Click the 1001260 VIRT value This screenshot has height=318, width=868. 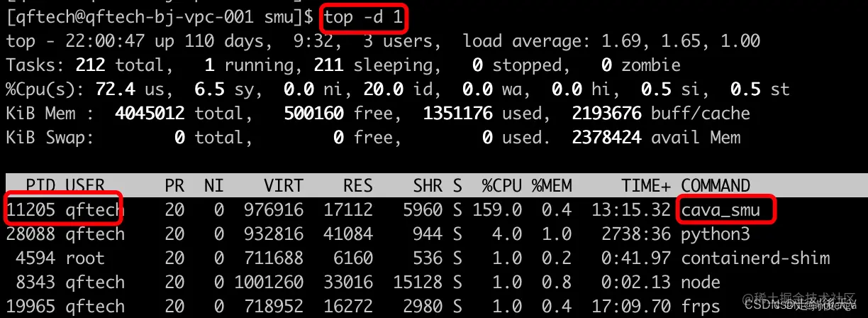point(268,283)
